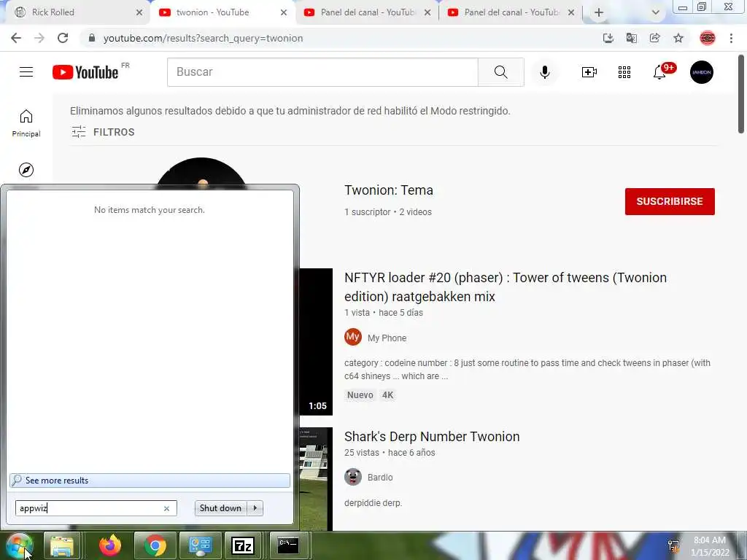Click the 4K badge on NFTYR video
Viewport: 747px width, 560px height.
(x=388, y=394)
